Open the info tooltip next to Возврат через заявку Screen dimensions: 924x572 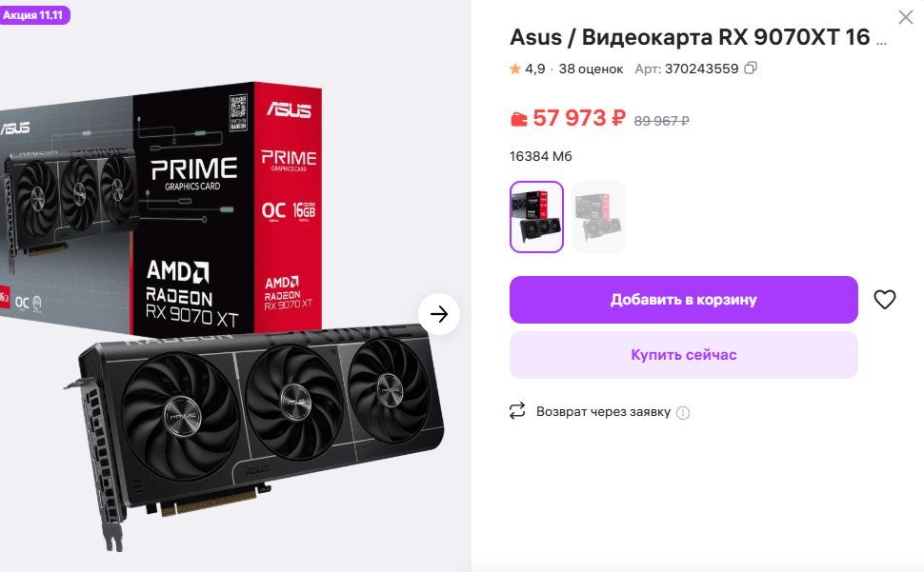[x=683, y=412]
